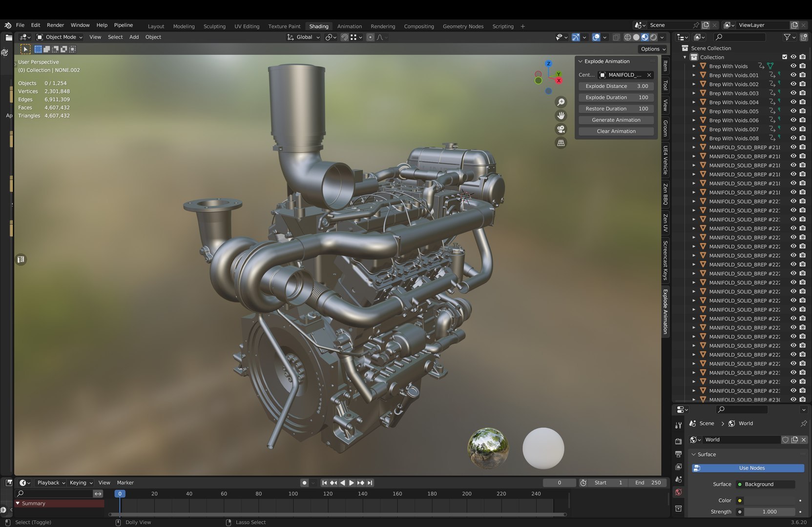Screen dimensions: 812x527
Task: Toggle camera view gizmo icon
Action: click(561, 129)
